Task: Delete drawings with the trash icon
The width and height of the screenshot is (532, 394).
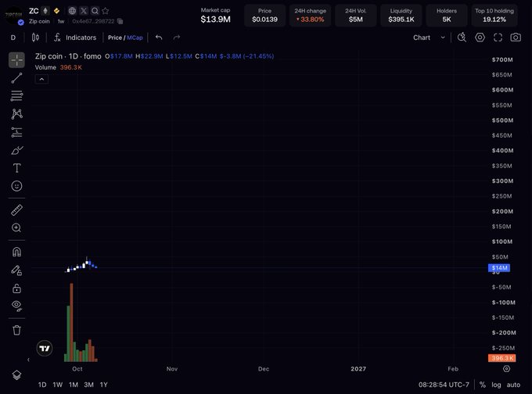Action: [16, 330]
